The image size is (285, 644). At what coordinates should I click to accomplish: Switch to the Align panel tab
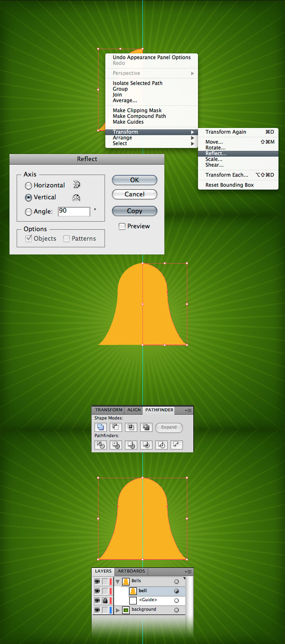point(134,410)
